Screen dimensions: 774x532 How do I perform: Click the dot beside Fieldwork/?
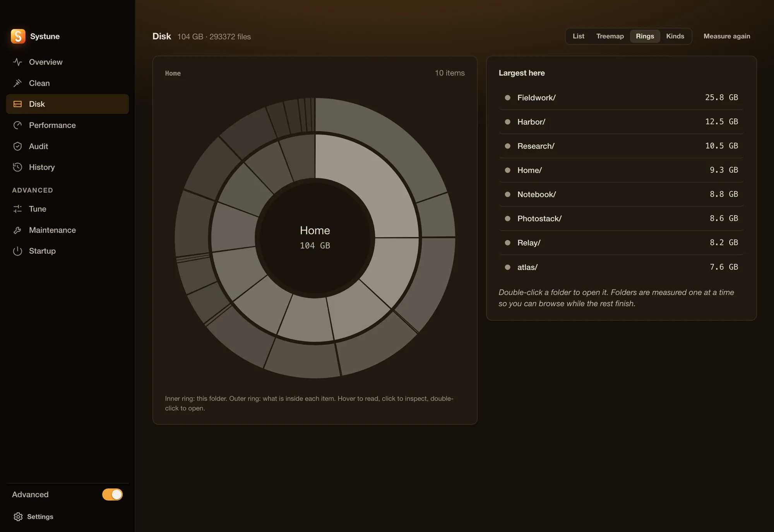pyautogui.click(x=507, y=98)
